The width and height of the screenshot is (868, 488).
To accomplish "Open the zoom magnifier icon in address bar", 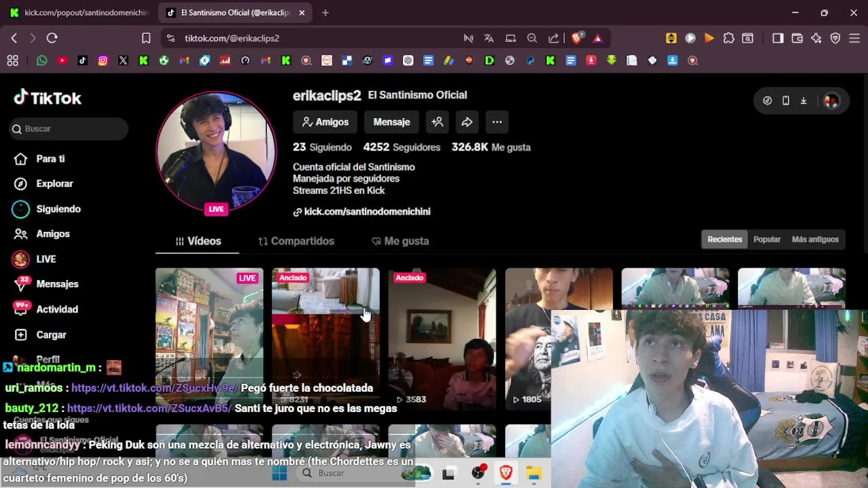I will tap(532, 39).
